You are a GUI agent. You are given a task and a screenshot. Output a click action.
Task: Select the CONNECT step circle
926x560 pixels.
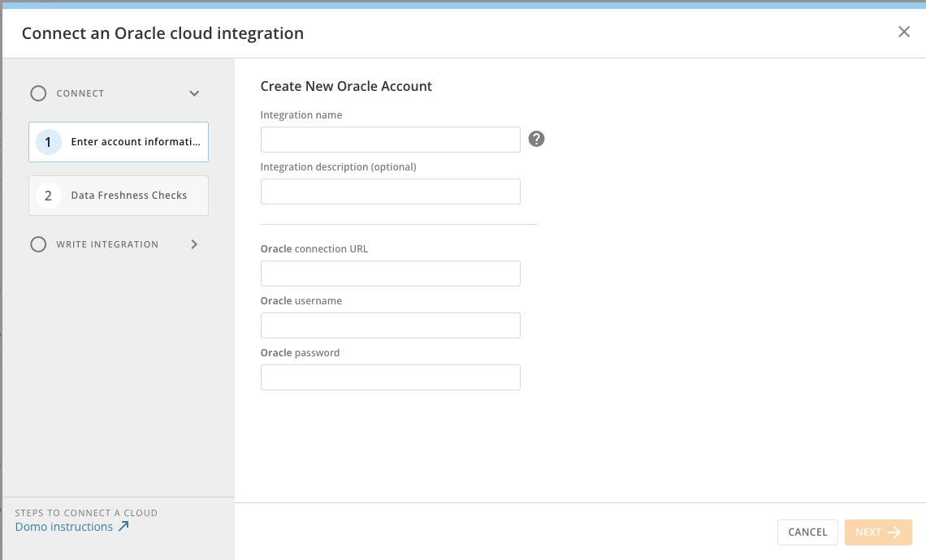[38, 93]
